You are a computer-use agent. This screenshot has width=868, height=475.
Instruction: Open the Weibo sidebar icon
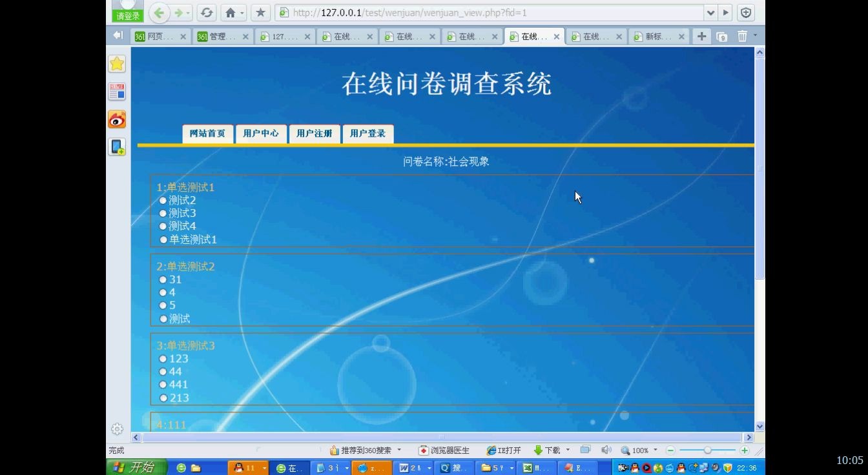(117, 119)
